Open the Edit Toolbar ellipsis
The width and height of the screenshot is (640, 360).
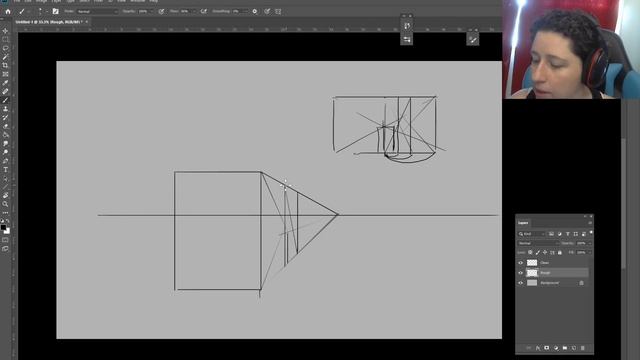pos(5,213)
